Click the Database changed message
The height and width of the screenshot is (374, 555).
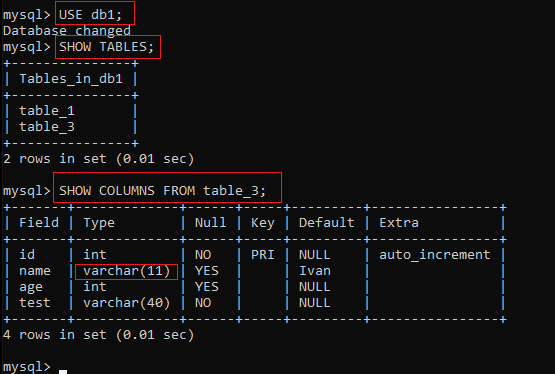coord(67,31)
